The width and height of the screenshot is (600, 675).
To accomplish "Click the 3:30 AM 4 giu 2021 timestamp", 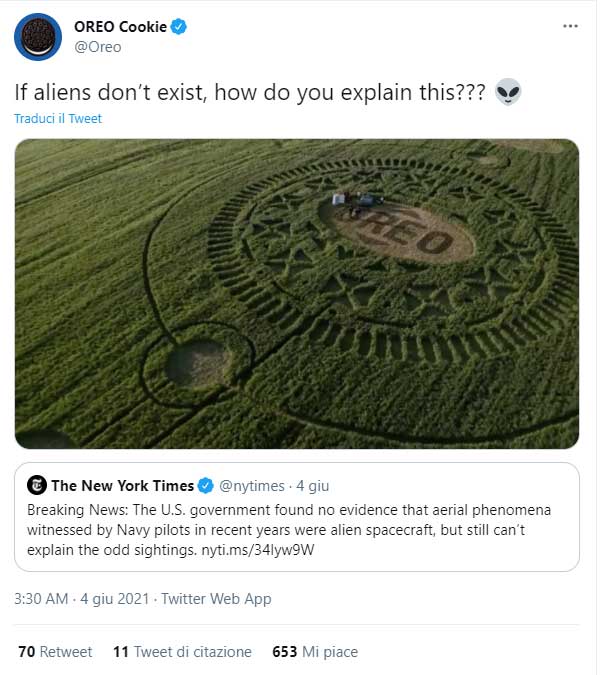I will [x=81, y=599].
